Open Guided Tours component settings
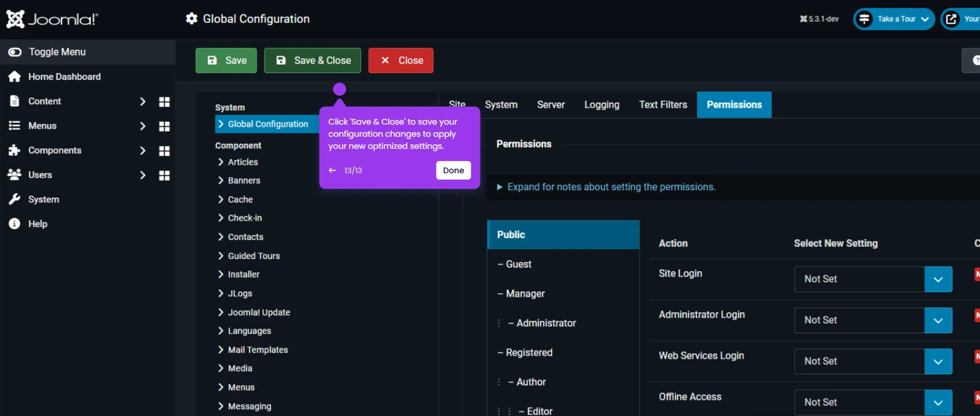The image size is (980, 416). [254, 256]
